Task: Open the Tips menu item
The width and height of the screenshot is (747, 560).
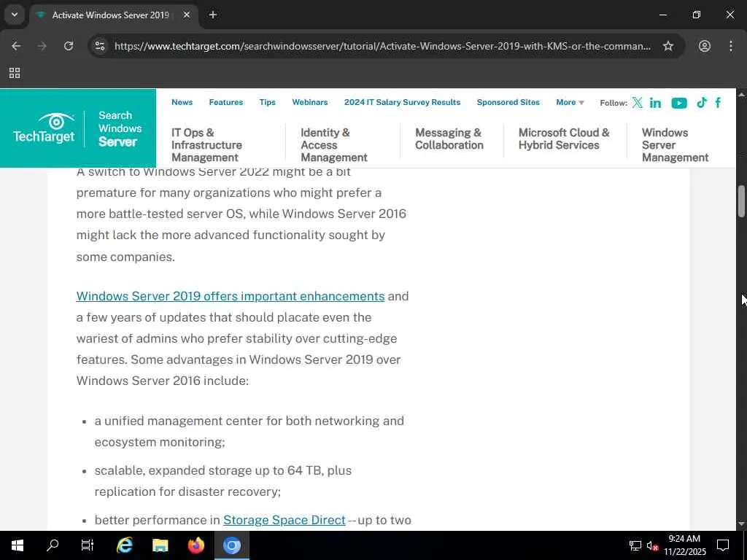Action: pyautogui.click(x=267, y=102)
